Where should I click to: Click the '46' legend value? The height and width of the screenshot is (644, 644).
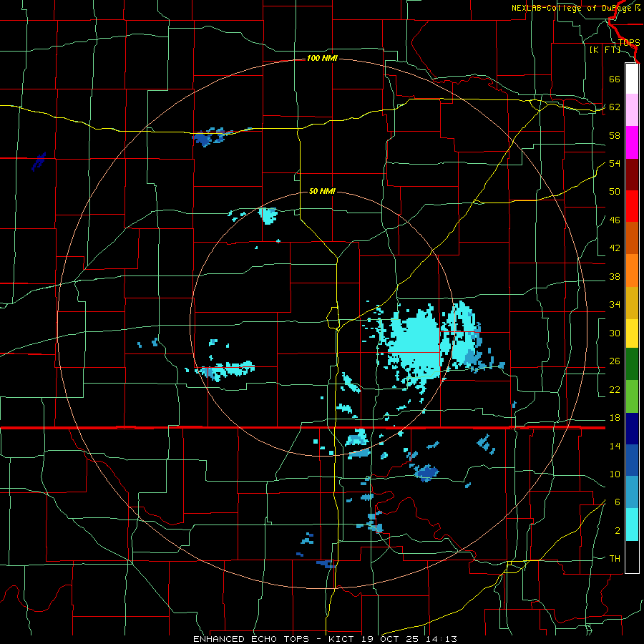coord(615,220)
